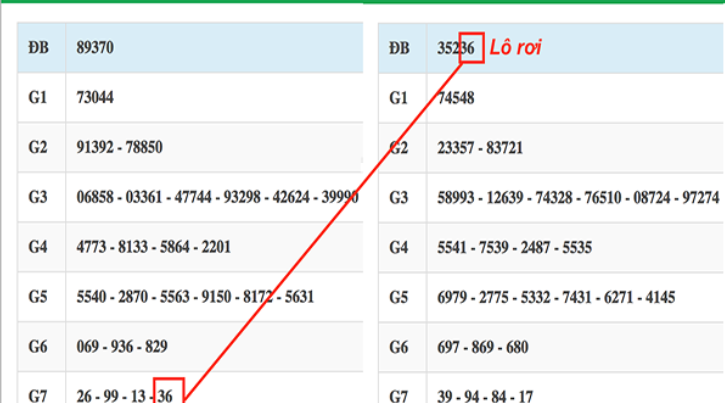Click the red box highlighting 36 in 35236

tap(472, 48)
